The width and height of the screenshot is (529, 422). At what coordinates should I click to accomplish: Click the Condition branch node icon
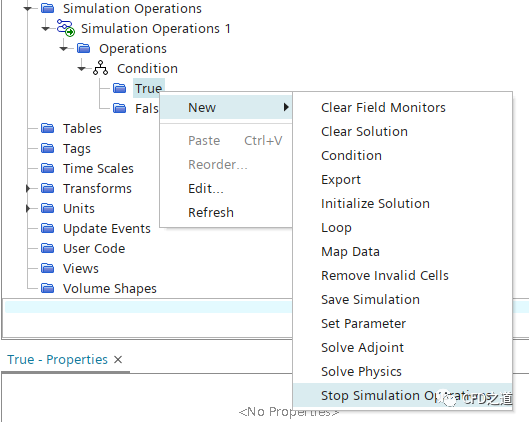pos(101,68)
